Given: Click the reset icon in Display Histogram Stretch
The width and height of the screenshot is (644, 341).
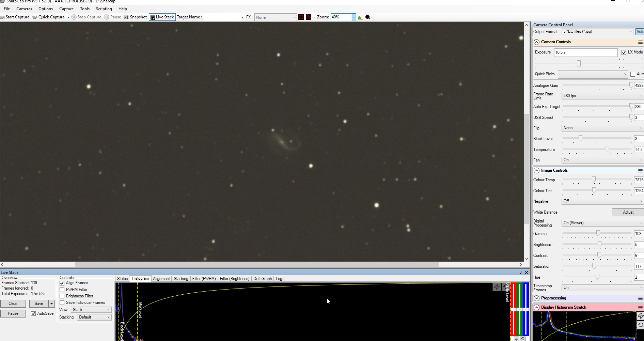Looking at the screenshot, I should [x=640, y=325].
